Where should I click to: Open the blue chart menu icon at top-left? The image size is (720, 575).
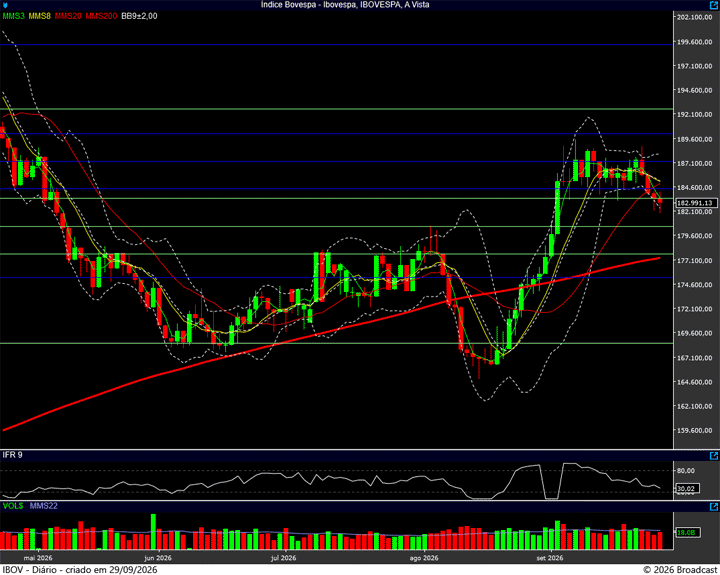[4, 5]
